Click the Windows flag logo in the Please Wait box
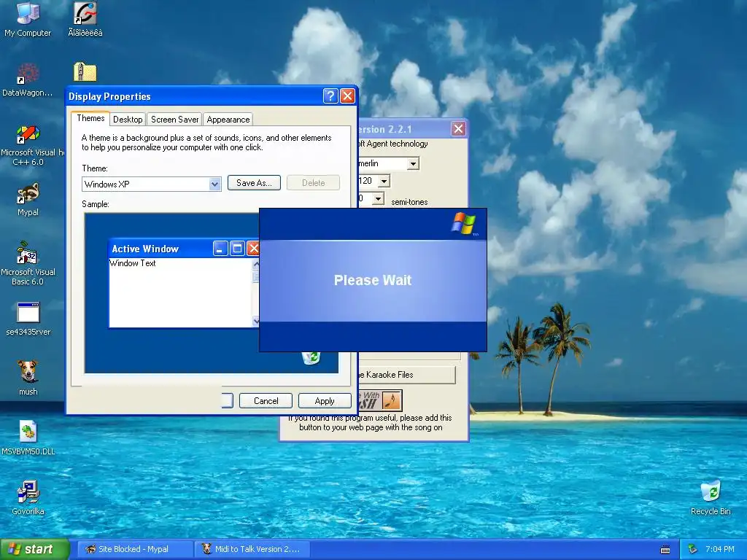This screenshot has height=560, width=747. click(463, 224)
